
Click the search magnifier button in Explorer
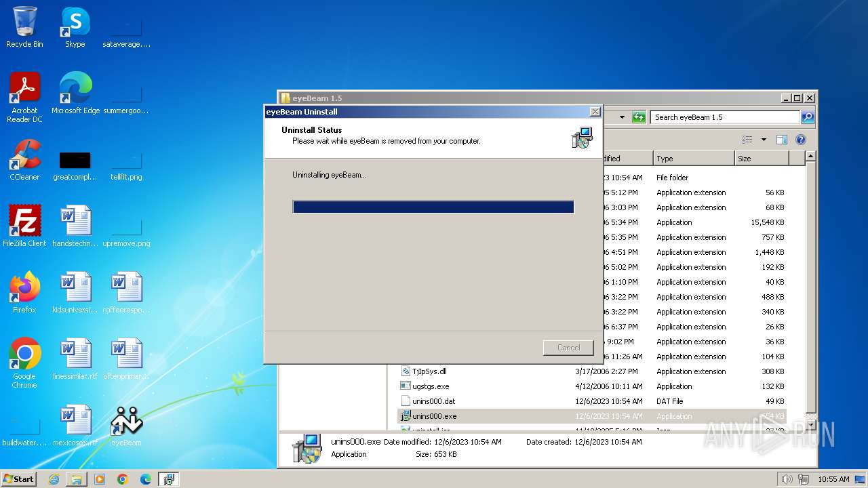tap(807, 117)
